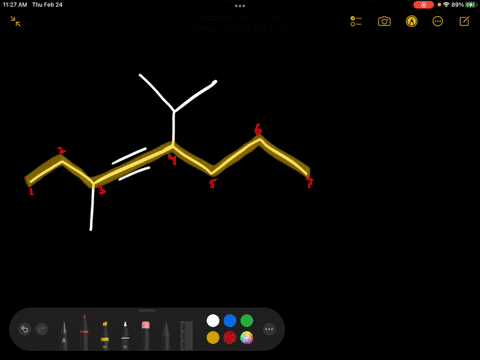The image size is (480, 360).
Task: Select the ruler tool
Action: pos(187,335)
